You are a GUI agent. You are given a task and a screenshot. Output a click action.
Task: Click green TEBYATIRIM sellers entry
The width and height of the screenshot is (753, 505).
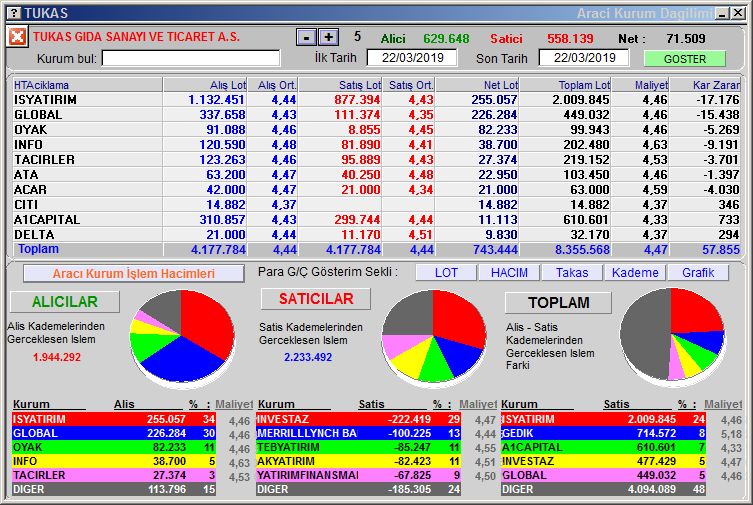(359, 447)
